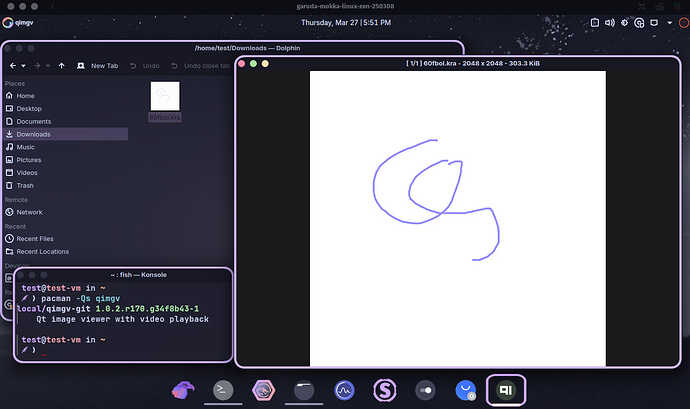690x409 pixels.
Task: Click the date and time clock in panel
Action: [346, 22]
